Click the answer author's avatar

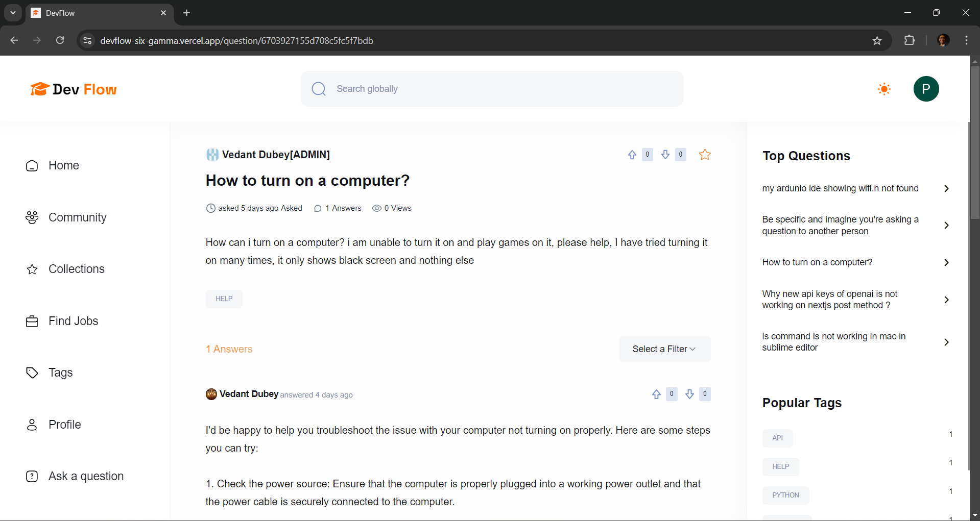pos(211,394)
